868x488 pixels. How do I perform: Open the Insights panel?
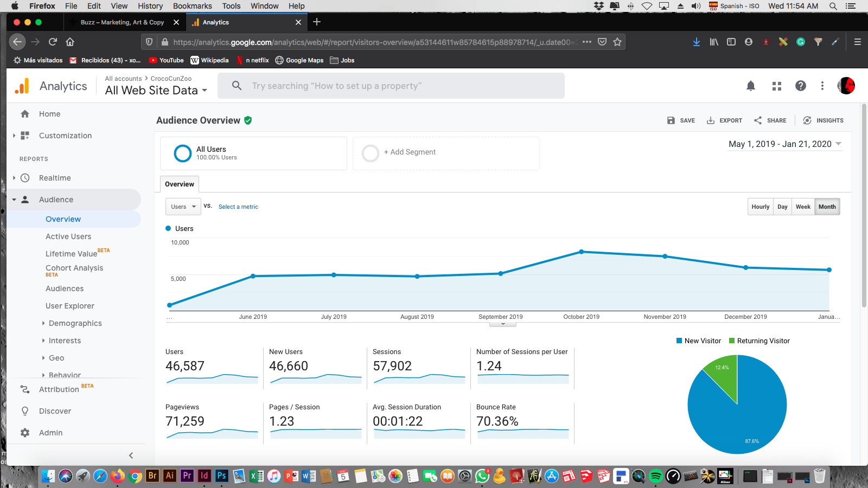tap(823, 120)
